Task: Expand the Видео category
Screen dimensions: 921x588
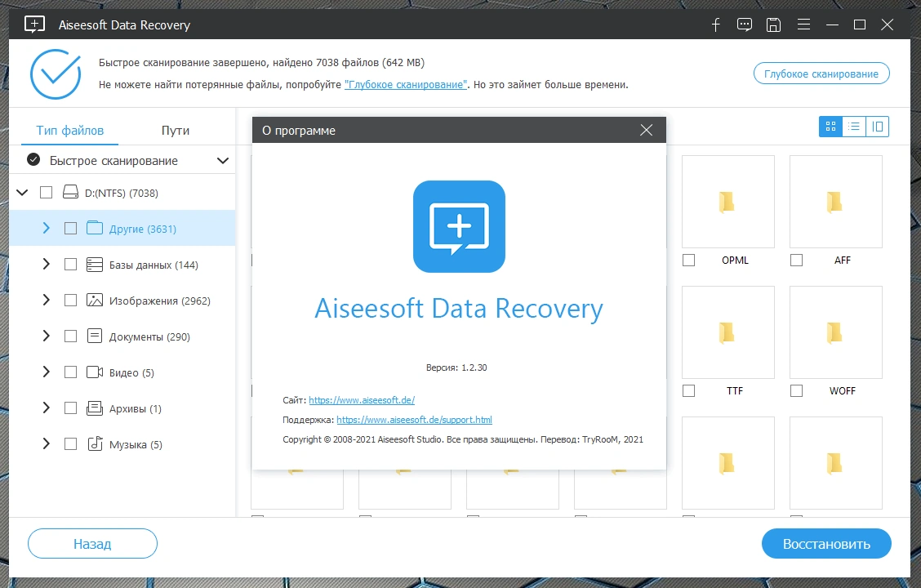Action: (46, 372)
